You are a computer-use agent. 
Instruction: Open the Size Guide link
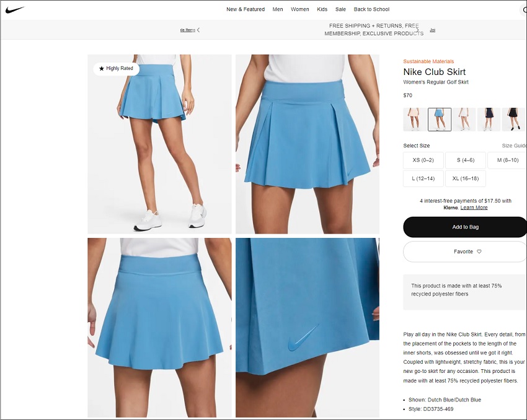[x=514, y=146]
